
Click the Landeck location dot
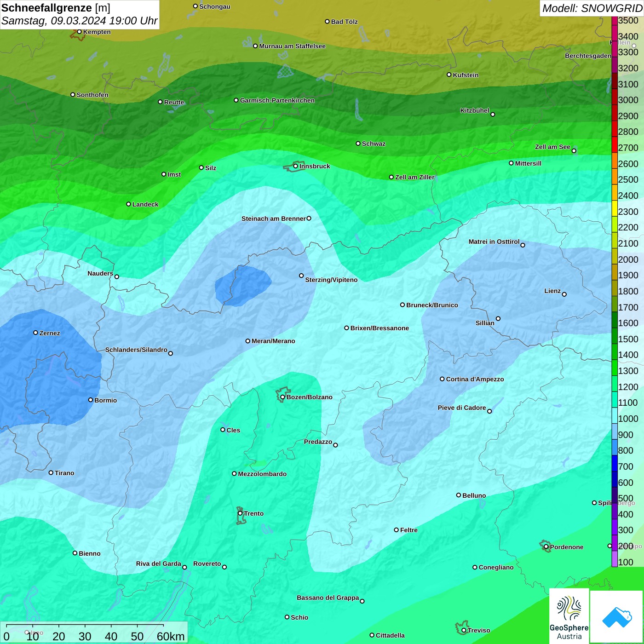(128, 204)
